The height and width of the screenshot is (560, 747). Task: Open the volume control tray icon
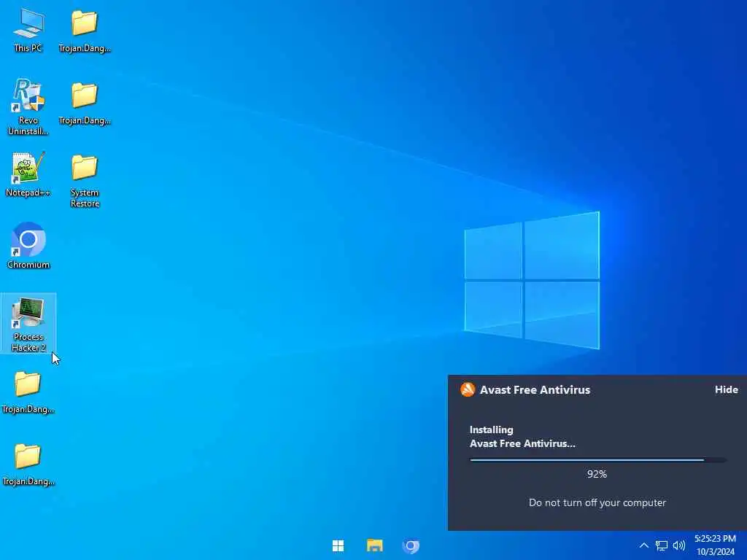point(679,545)
